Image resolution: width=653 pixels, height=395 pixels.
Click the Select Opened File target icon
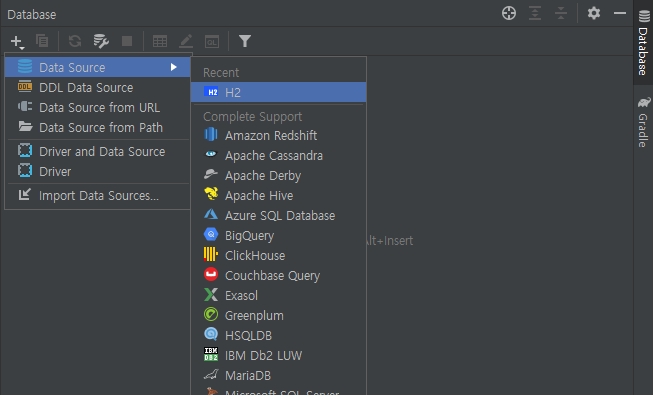coord(508,13)
